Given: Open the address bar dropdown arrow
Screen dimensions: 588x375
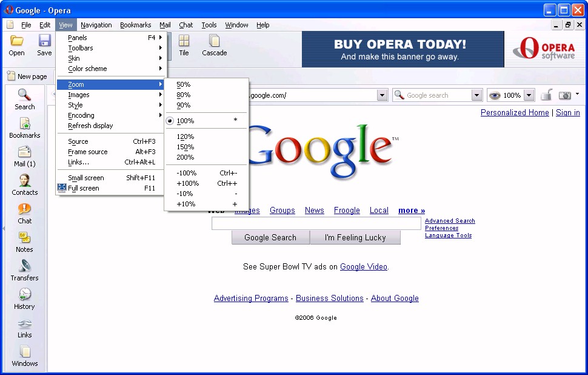Looking at the screenshot, I should [382, 95].
